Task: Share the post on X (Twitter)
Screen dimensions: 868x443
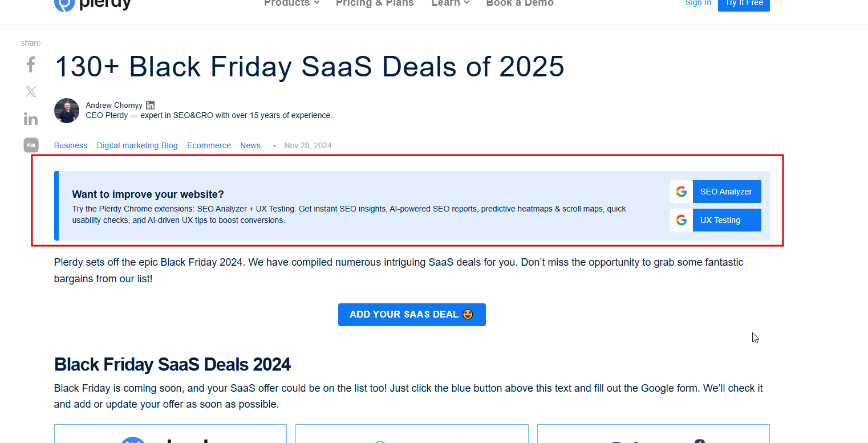Action: [x=31, y=91]
